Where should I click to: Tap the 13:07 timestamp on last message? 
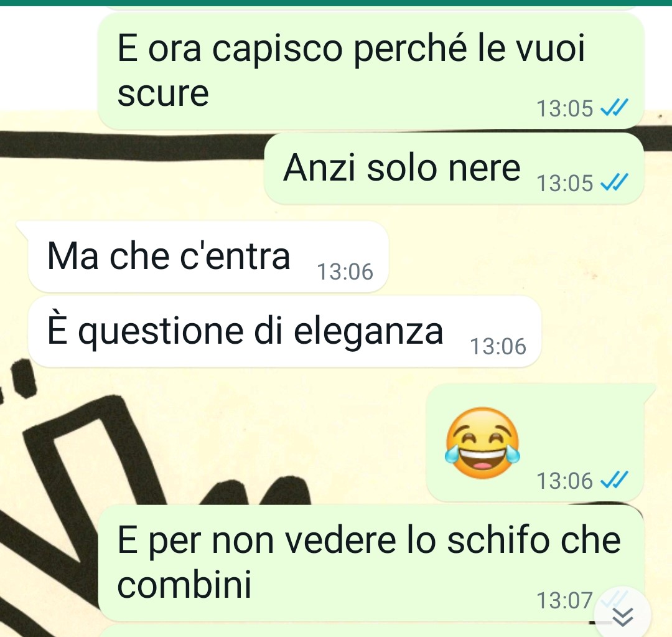click(x=564, y=600)
